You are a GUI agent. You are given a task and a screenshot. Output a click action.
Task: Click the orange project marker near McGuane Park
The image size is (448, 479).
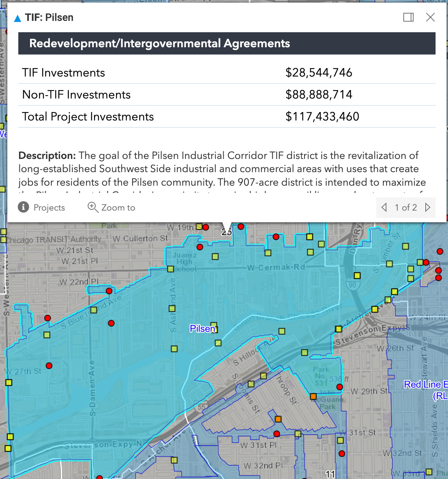(x=313, y=396)
